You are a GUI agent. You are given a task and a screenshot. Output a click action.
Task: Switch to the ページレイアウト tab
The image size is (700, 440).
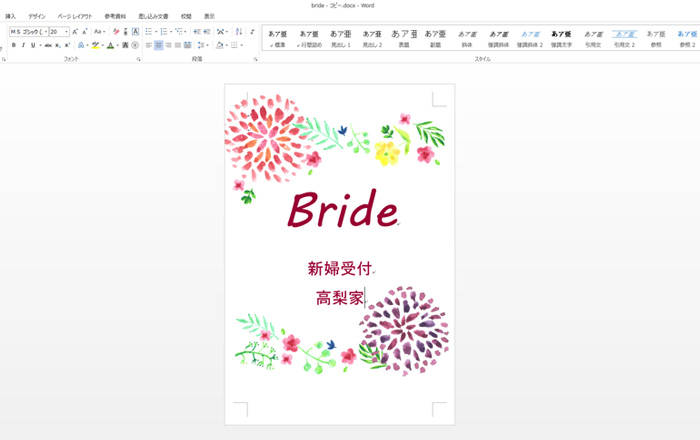coord(75,17)
